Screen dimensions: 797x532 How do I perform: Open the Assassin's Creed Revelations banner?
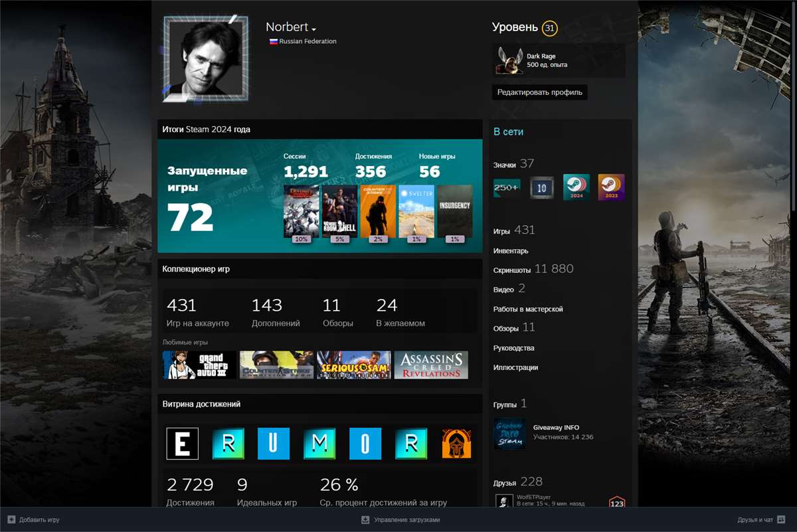[431, 365]
